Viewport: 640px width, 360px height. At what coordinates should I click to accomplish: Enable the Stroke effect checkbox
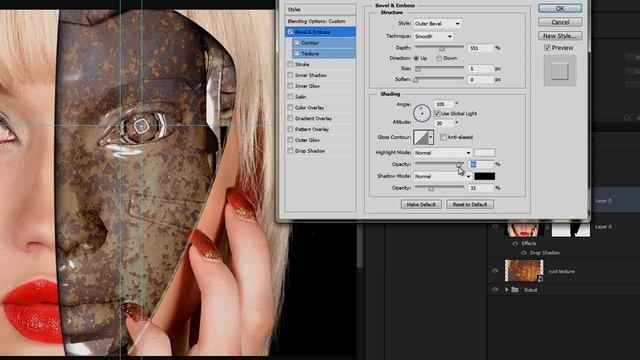click(290, 64)
